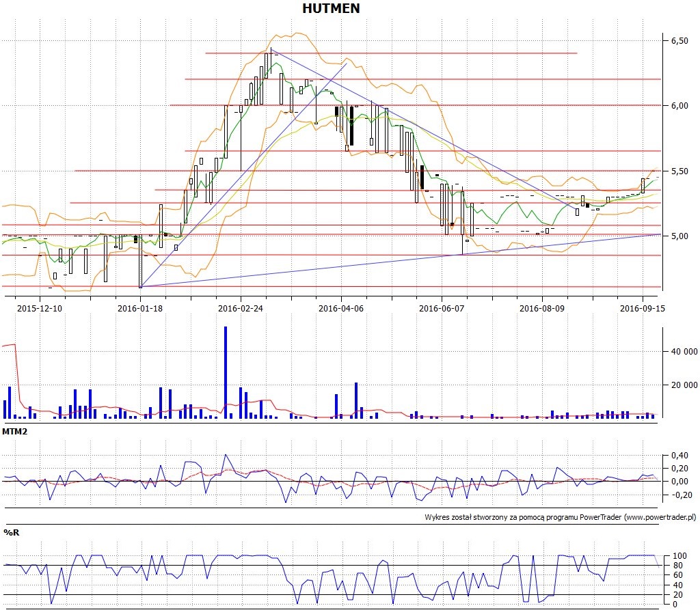
Task: Click the 60 value on %R axis
Action: click(677, 575)
